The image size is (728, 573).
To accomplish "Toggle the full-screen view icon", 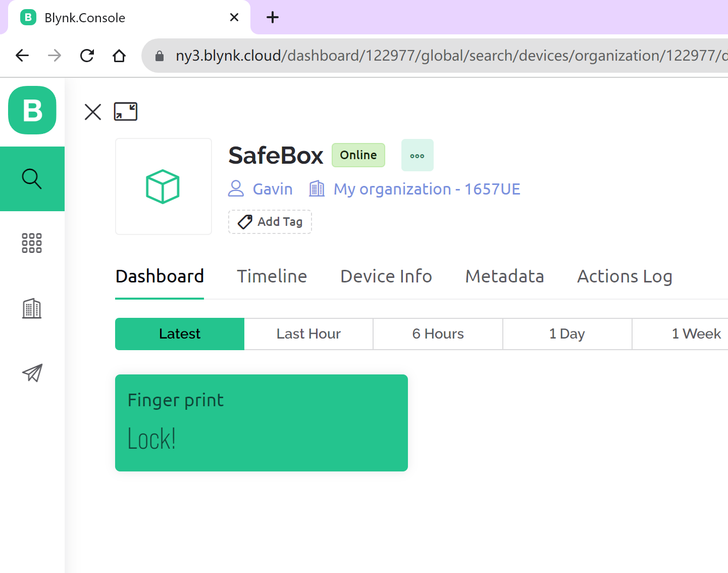I will click(x=126, y=112).
